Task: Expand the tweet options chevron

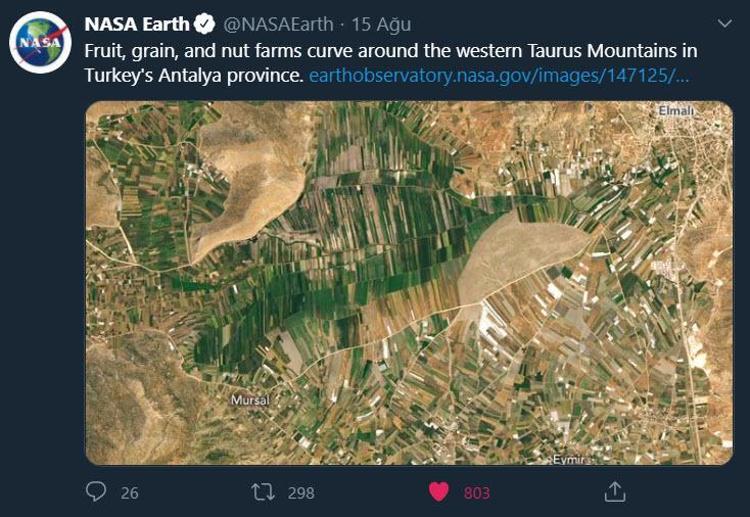Action: [x=725, y=23]
